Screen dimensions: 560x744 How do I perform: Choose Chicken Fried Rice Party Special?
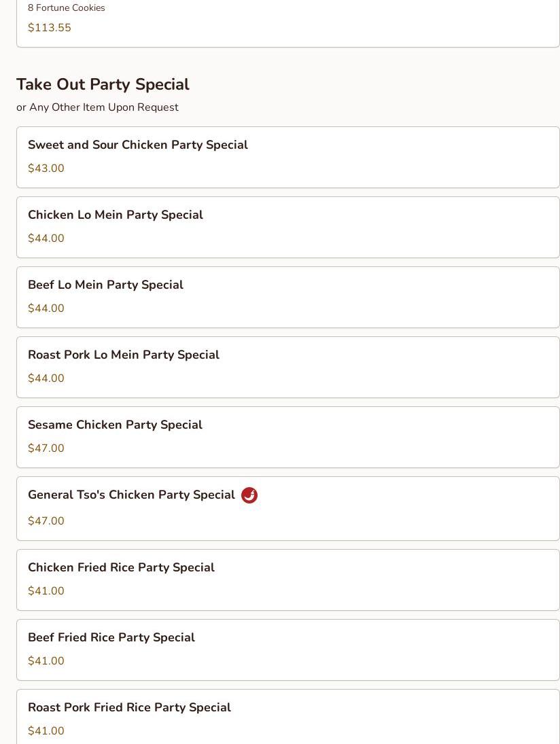tap(121, 567)
